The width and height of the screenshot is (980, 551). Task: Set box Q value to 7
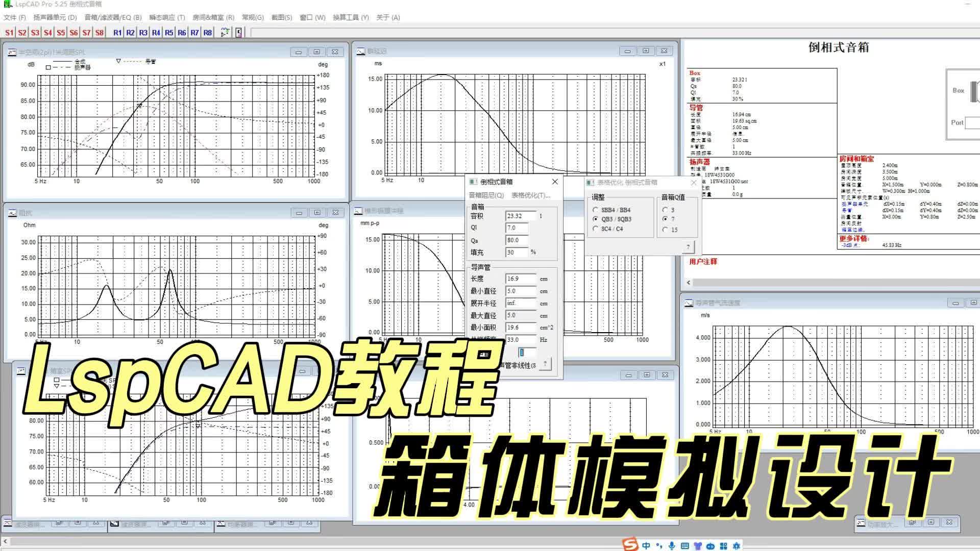(x=668, y=219)
